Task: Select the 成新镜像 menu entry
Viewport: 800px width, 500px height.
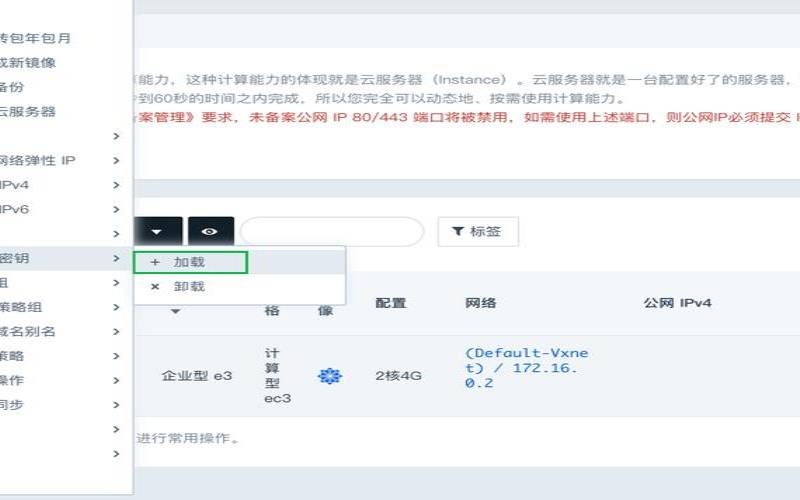Action: (28, 63)
